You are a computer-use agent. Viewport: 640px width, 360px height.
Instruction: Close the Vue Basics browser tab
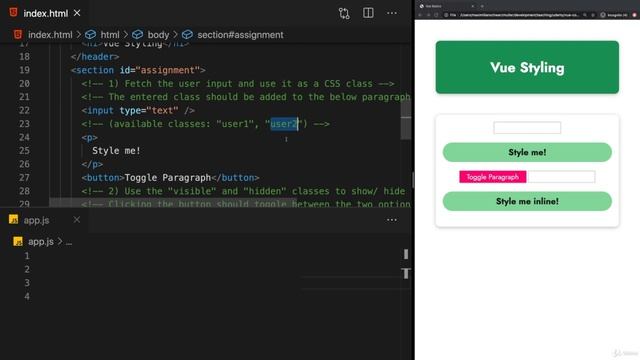point(473,6)
